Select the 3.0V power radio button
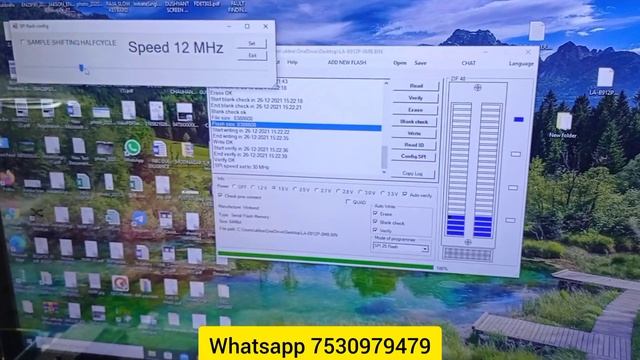 (x=360, y=192)
